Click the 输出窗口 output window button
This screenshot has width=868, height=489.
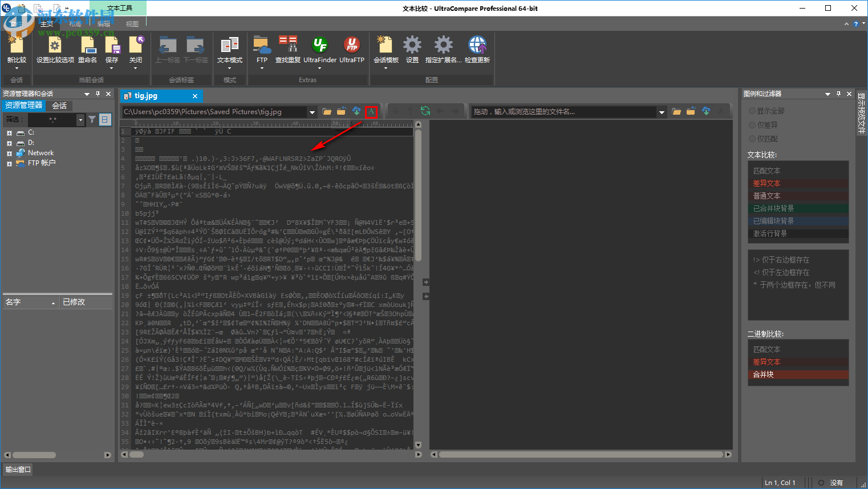(18, 470)
